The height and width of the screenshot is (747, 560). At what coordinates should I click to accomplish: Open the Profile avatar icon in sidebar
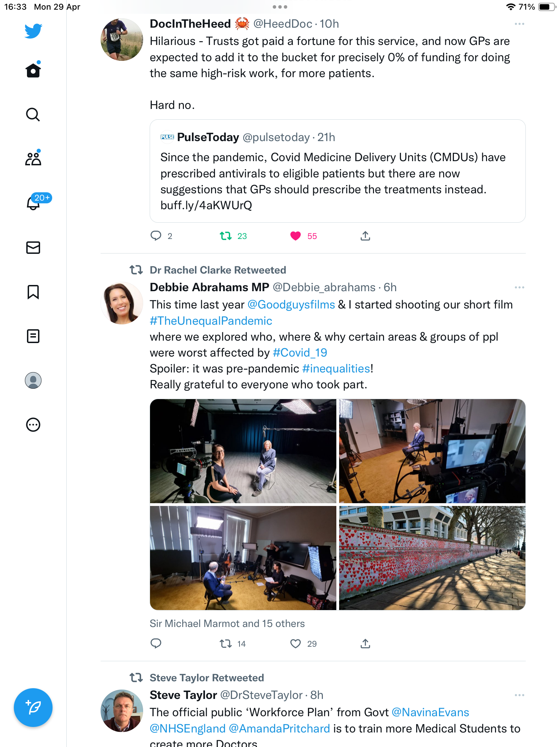33,380
